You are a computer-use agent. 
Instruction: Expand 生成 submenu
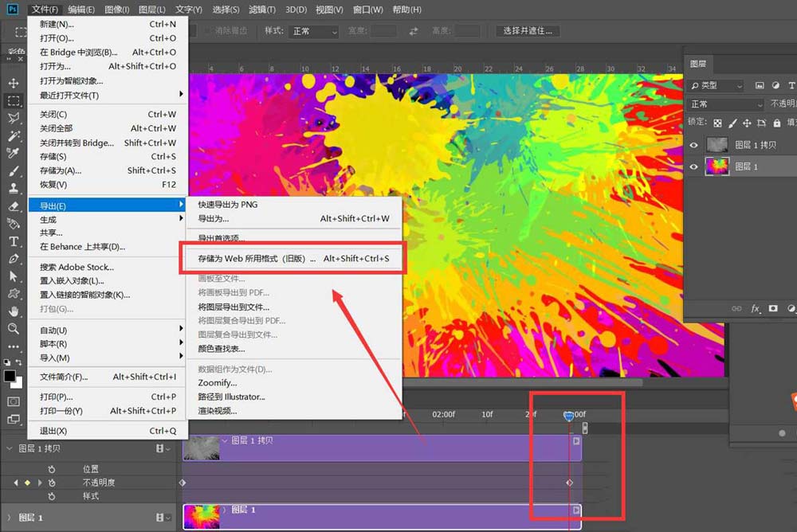pyautogui.click(x=108, y=220)
